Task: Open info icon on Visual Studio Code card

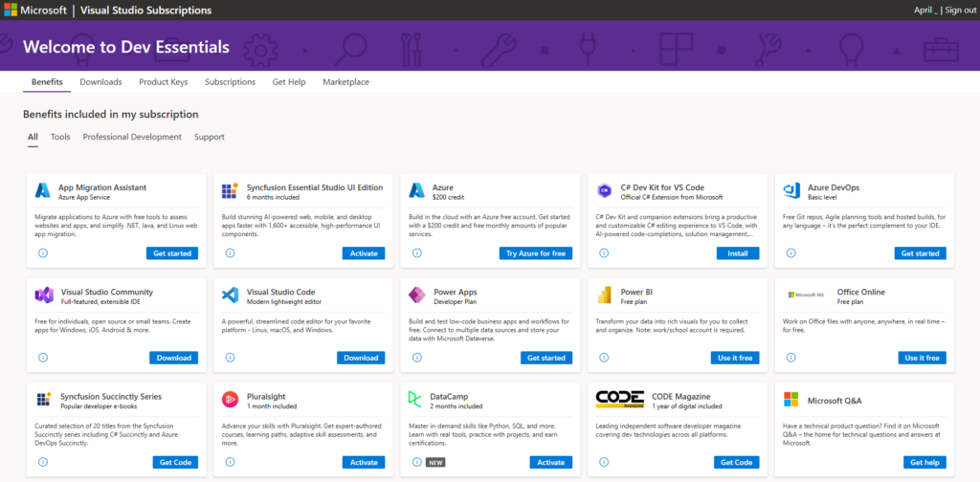Action: coord(230,358)
